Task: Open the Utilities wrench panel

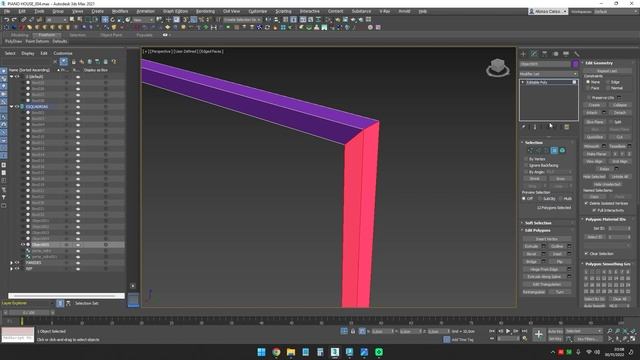Action: click(x=576, y=54)
